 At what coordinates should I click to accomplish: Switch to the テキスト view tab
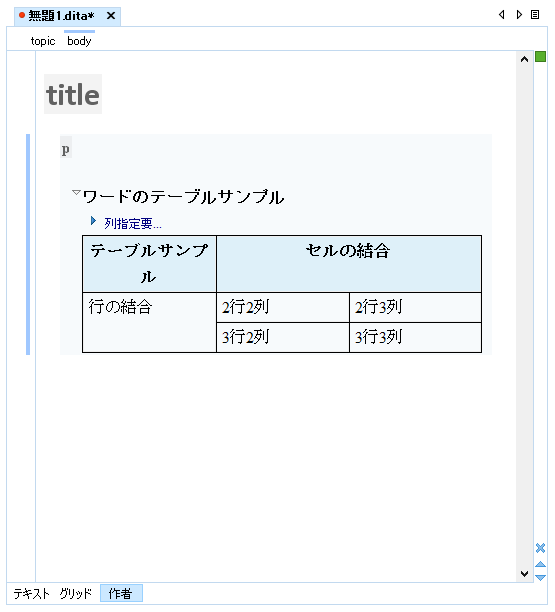pos(32,594)
